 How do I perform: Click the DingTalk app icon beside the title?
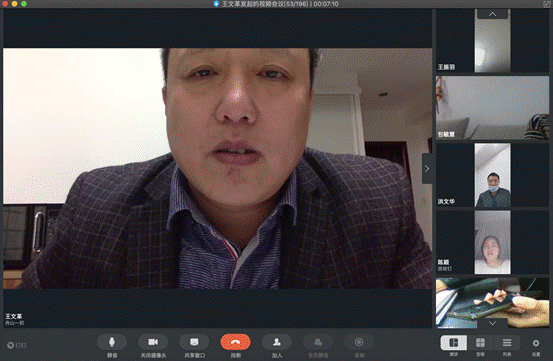tap(216, 4)
